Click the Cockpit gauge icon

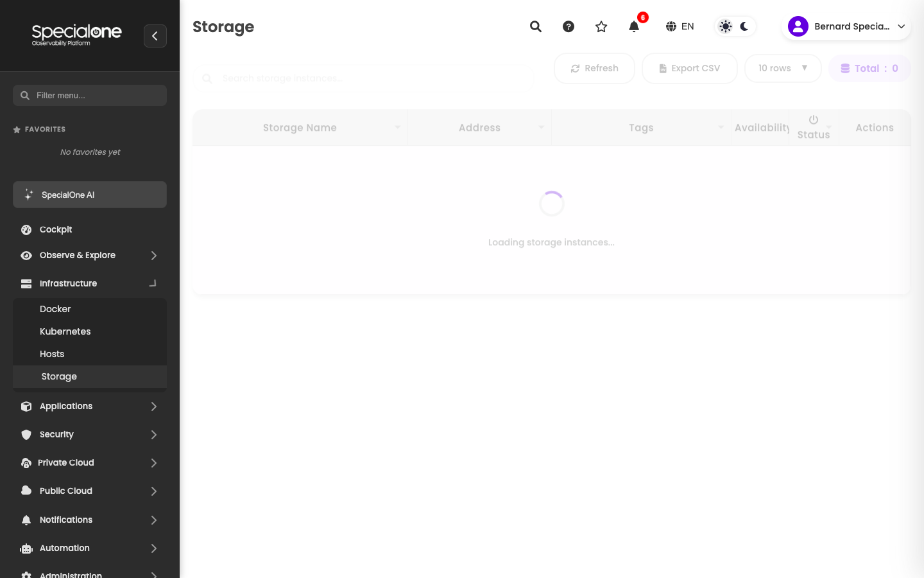point(26,230)
